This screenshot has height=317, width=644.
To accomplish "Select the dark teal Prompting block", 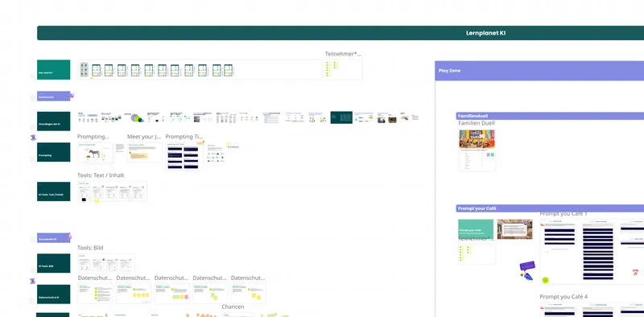I will coord(53,152).
